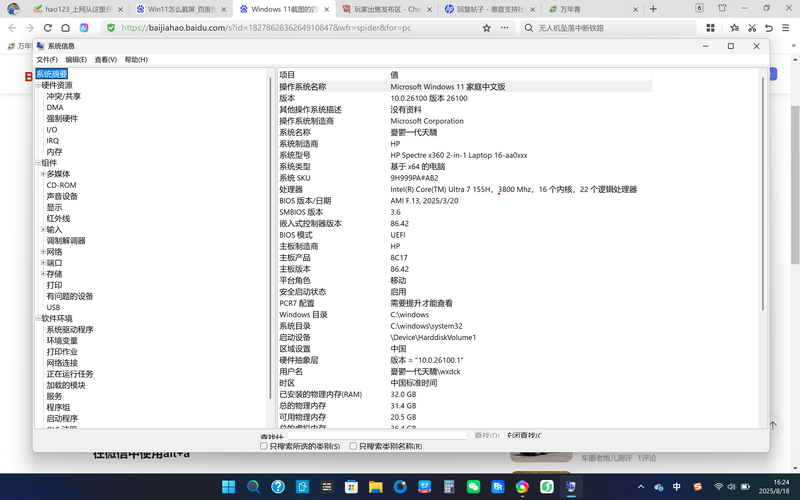Enable 只搜索类别名称 checkbox
The image size is (800, 500).
[x=352, y=446]
